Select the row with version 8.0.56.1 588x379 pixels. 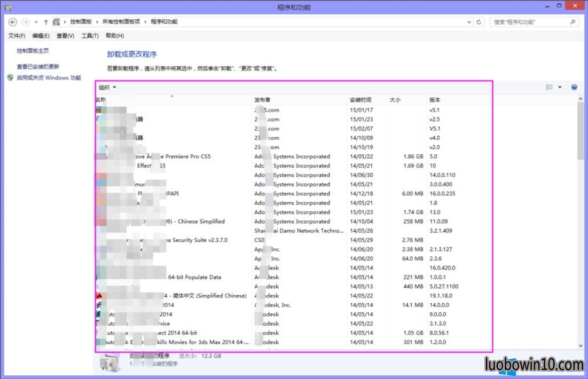click(x=293, y=333)
